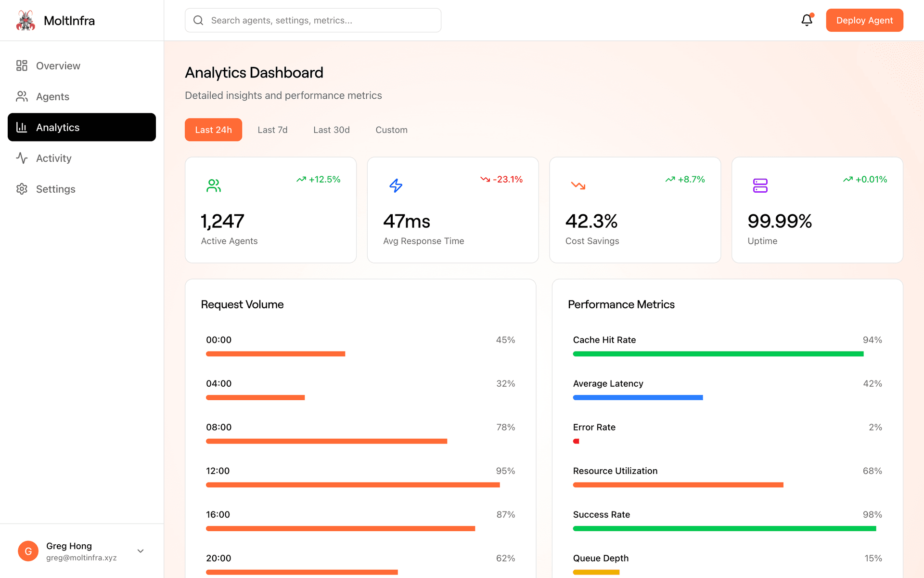
Task: Click the Greg Hong user name
Action: (69, 546)
